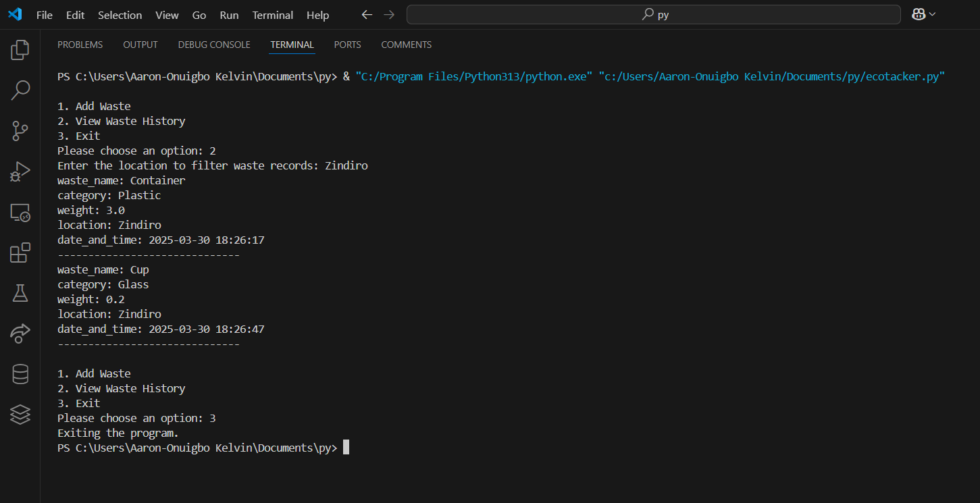
Task: Open the stacked layers icon view
Action: (20, 414)
